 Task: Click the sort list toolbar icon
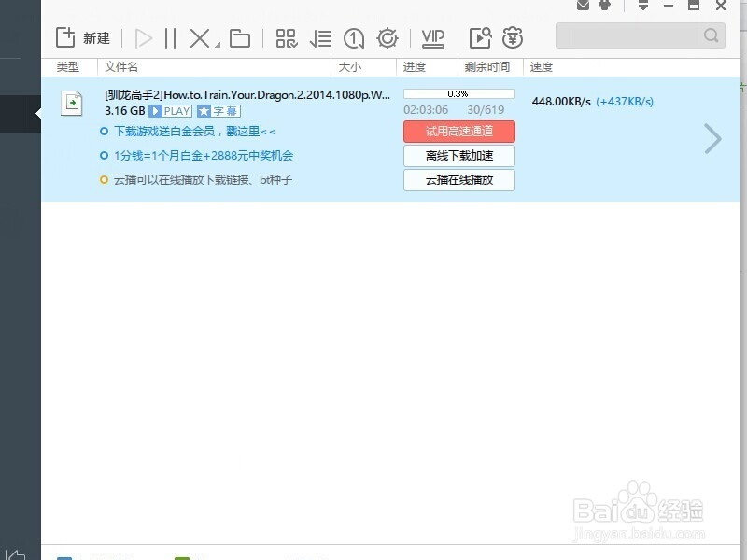pyautogui.click(x=320, y=38)
